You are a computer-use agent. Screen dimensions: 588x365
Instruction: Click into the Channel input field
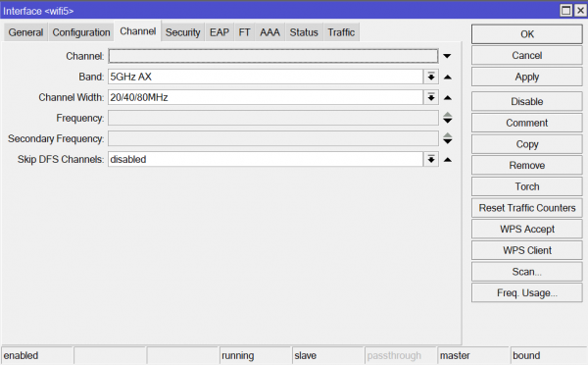273,56
